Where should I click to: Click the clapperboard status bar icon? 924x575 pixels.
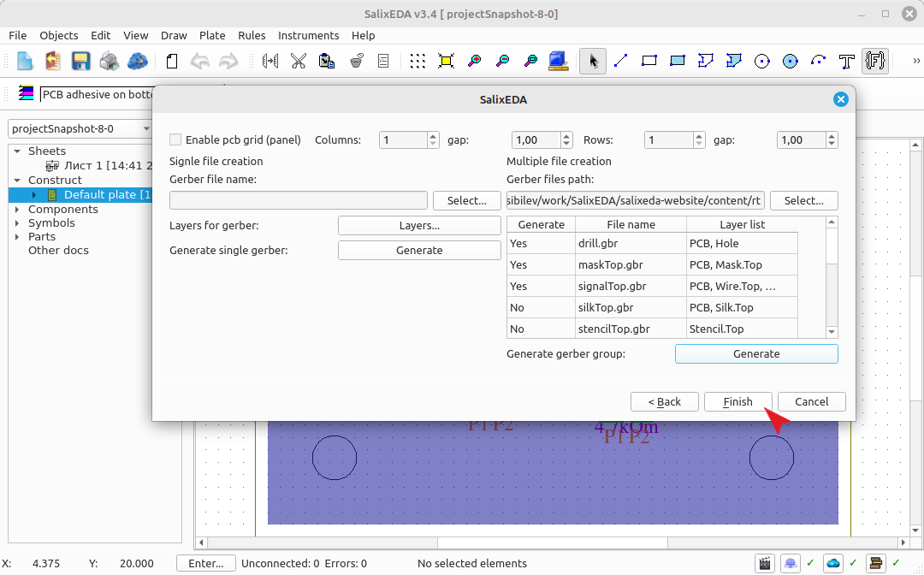(x=765, y=563)
